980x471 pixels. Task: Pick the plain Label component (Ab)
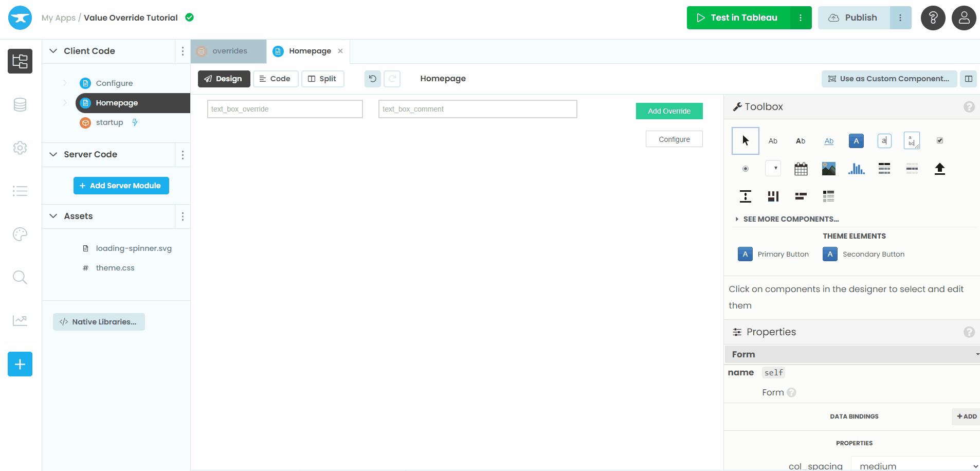click(x=773, y=140)
